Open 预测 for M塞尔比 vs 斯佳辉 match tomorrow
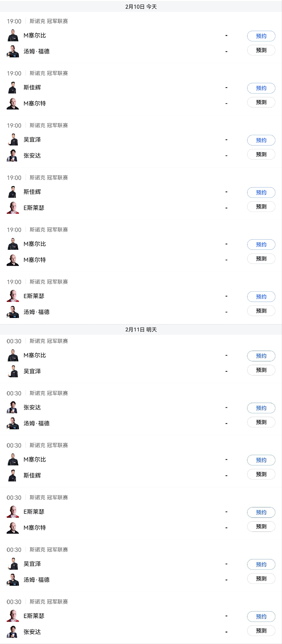The height and width of the screenshot is (644, 282). [x=261, y=474]
